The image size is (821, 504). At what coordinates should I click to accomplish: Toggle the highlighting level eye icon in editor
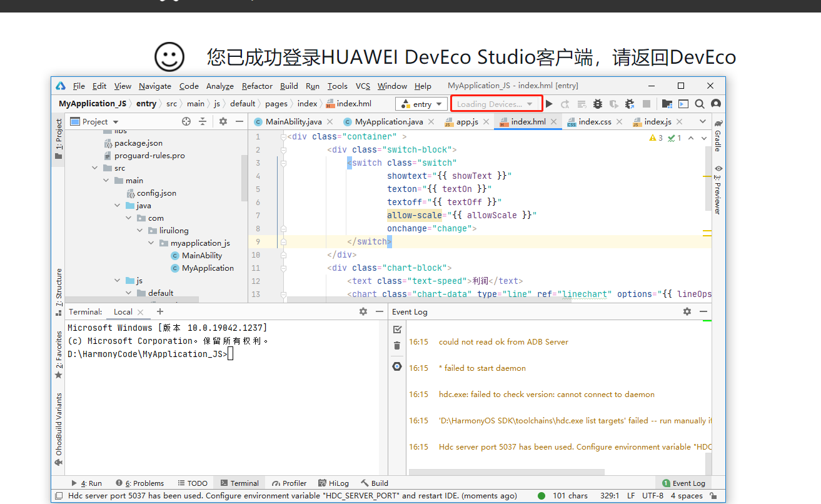[718, 168]
